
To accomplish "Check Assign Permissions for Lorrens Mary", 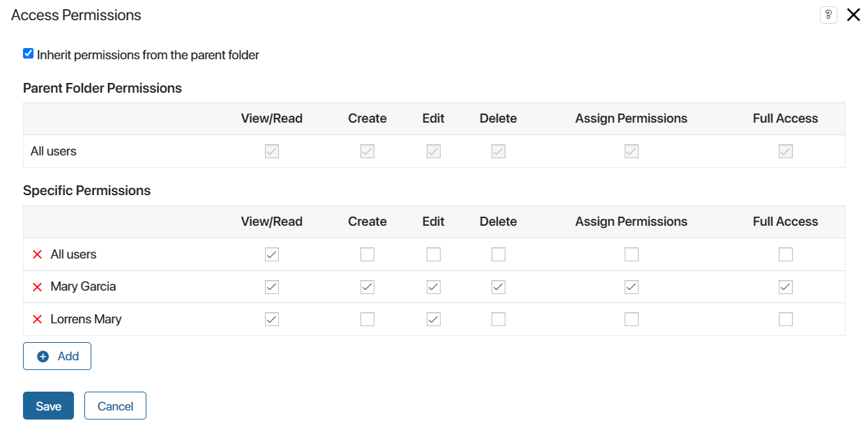I will tap(632, 319).
